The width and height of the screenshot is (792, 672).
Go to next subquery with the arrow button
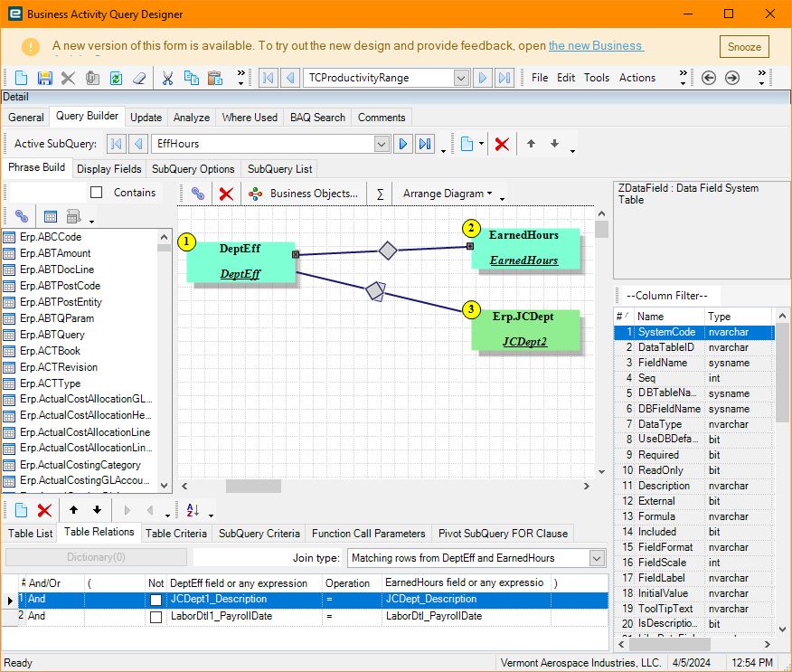pyautogui.click(x=403, y=144)
